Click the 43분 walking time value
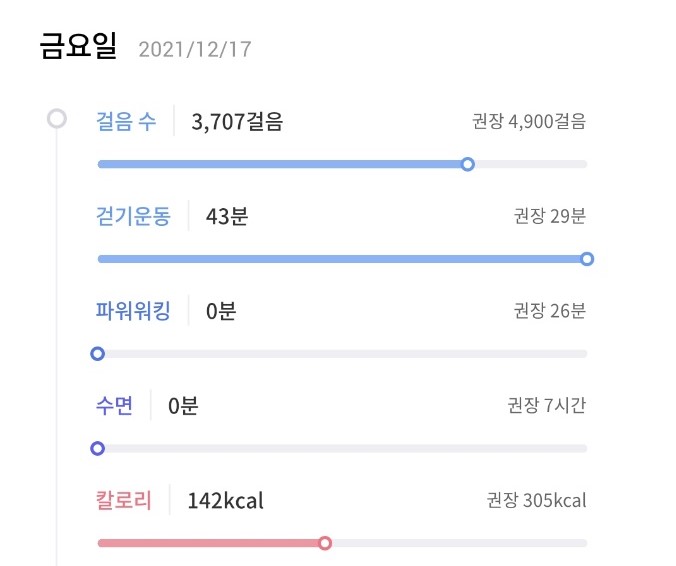The width and height of the screenshot is (676, 566). pos(227,216)
